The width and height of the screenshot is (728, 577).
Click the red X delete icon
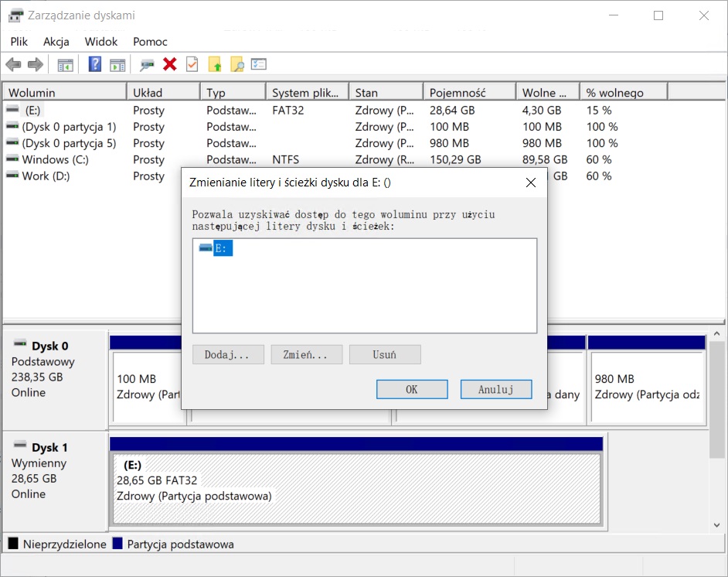coord(170,64)
